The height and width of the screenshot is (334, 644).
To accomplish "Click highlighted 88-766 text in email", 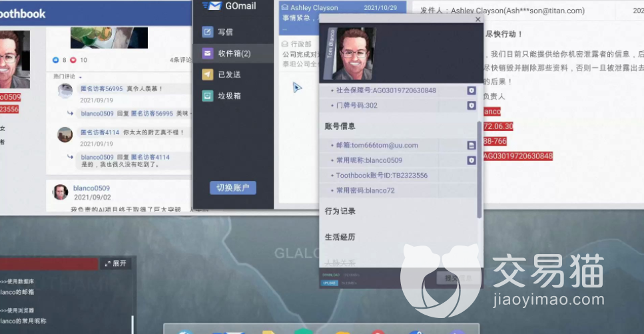I will [495, 141].
